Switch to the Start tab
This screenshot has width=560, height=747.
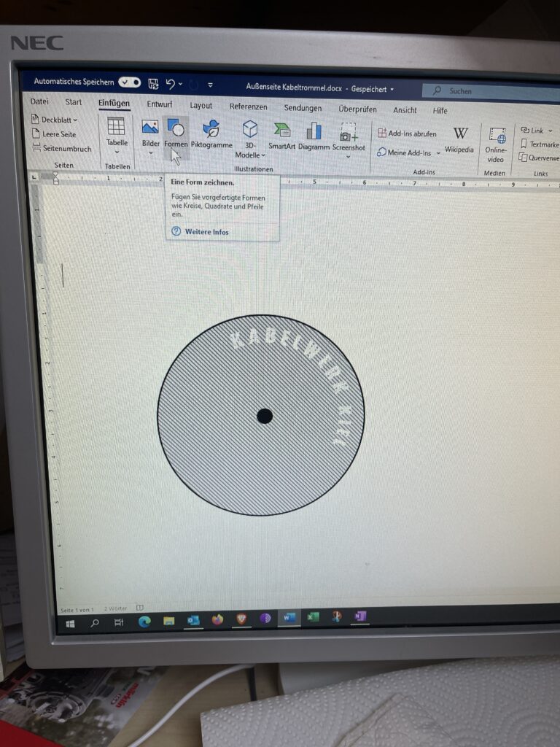tap(74, 102)
